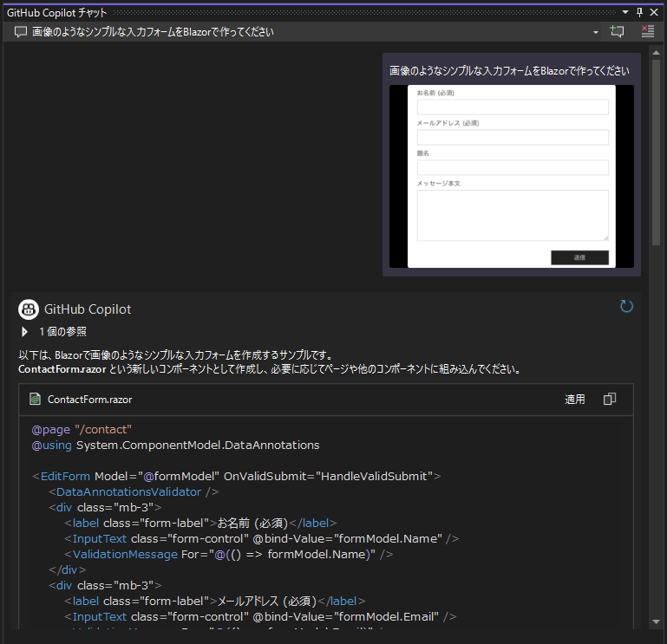The width and height of the screenshot is (667, 644).
Task: Click the メールアドレス (必須) label code line
Action: coord(214,601)
